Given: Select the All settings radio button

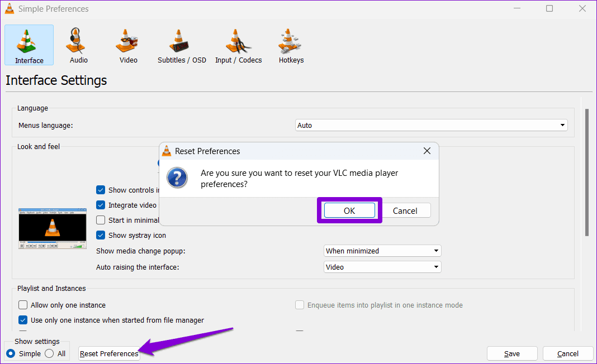Looking at the screenshot, I should pyautogui.click(x=49, y=353).
